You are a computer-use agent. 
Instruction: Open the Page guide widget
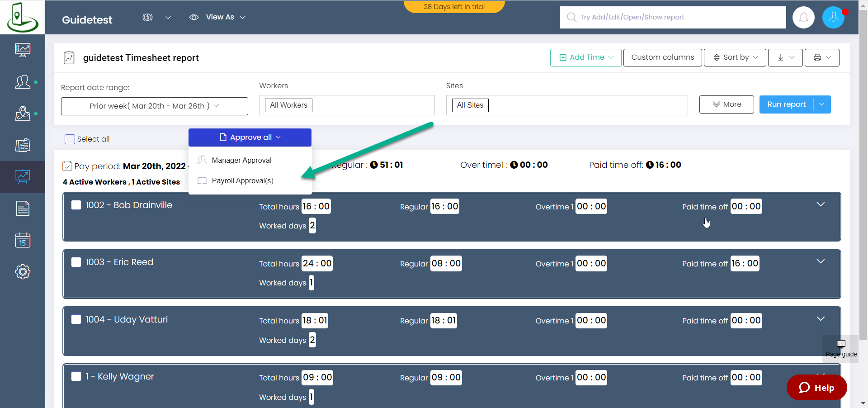click(841, 348)
